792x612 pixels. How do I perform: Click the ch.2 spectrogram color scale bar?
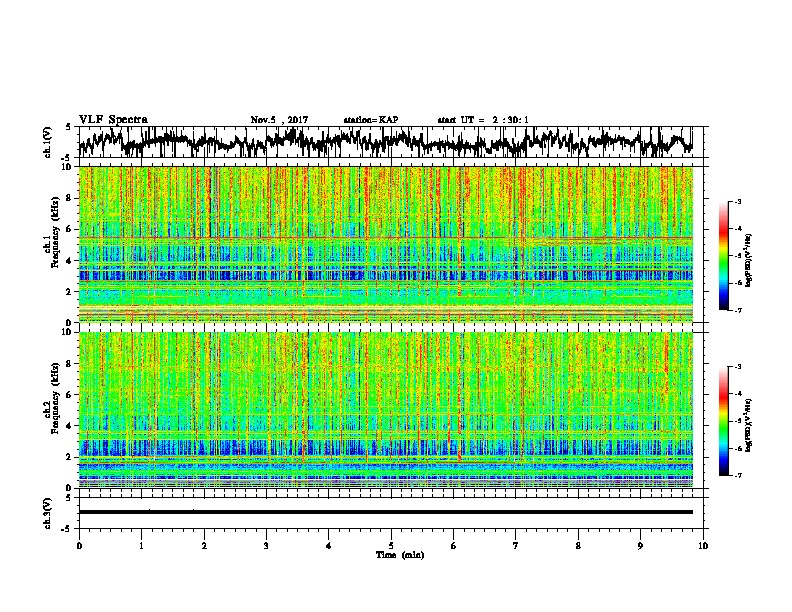724,421
